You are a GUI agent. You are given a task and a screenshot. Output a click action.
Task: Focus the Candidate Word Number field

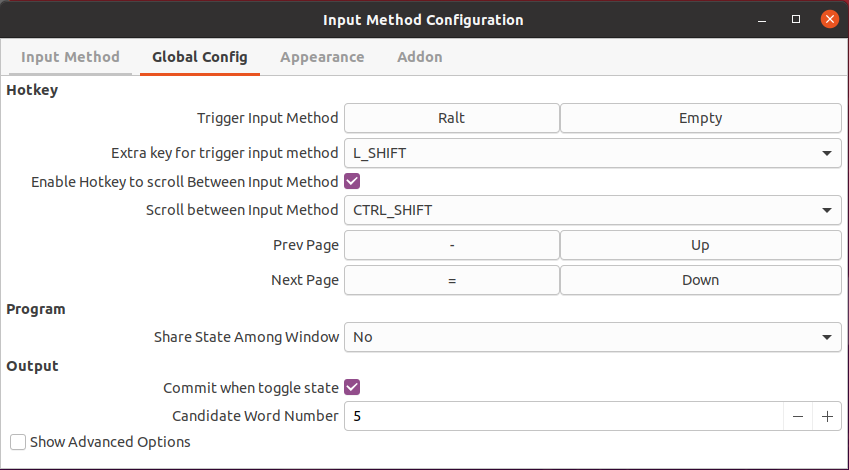tap(564, 416)
